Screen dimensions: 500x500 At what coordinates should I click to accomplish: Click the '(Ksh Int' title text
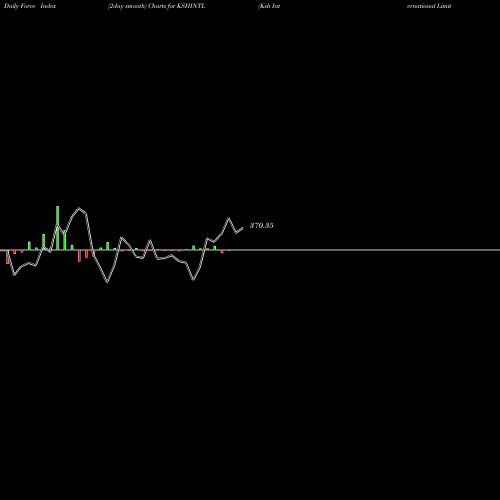[x=269, y=6]
